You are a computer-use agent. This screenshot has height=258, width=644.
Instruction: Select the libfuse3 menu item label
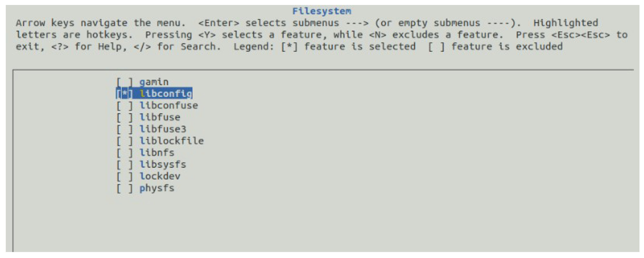point(163,129)
